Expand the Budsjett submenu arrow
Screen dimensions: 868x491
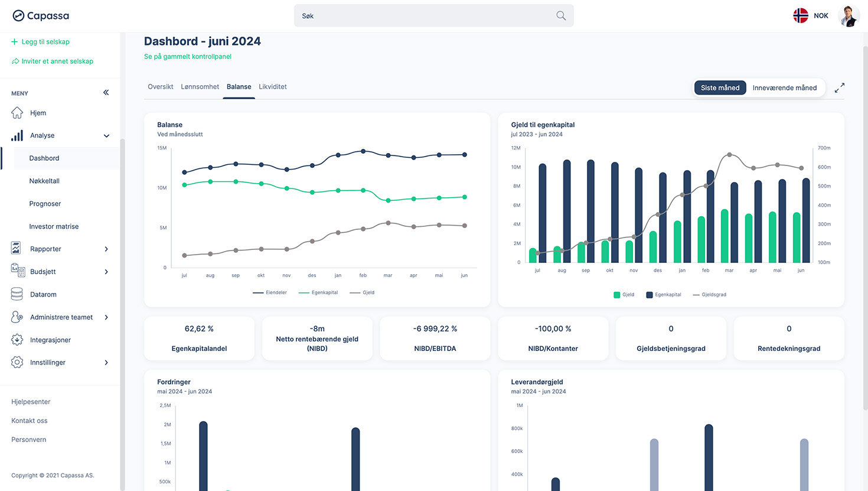pyautogui.click(x=106, y=272)
